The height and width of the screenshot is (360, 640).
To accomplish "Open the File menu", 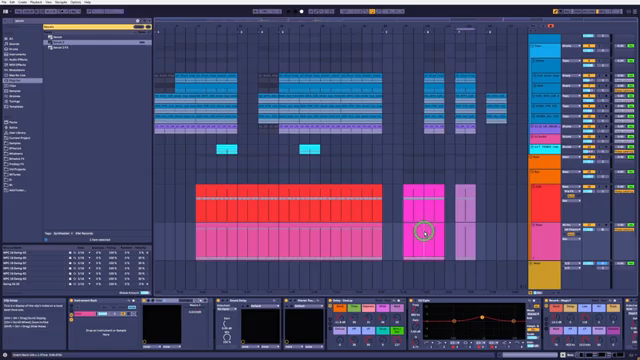I will pyautogui.click(x=4, y=2).
